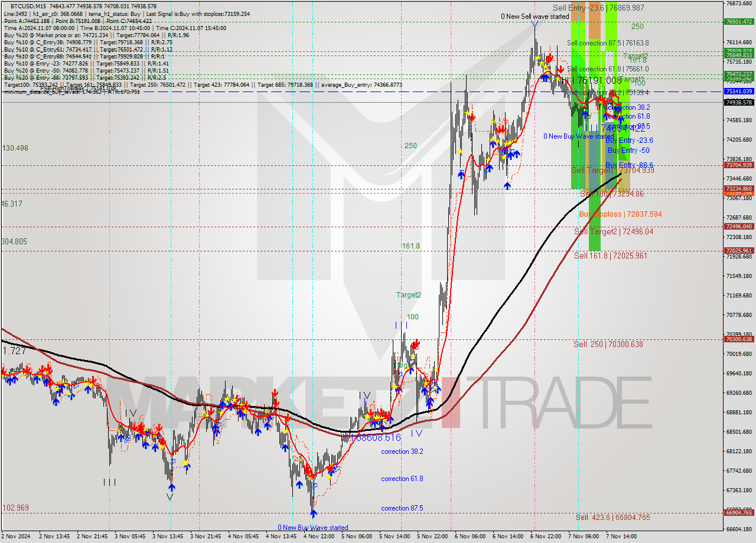756x543 pixels.
Task: Click the red 72025.961 price tag on axis
Action: 739,250
